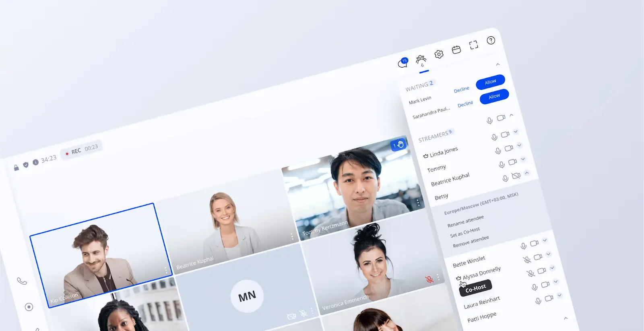Allow Sarahandra Paul... into meeting
The height and width of the screenshot is (331, 644).
494,96
